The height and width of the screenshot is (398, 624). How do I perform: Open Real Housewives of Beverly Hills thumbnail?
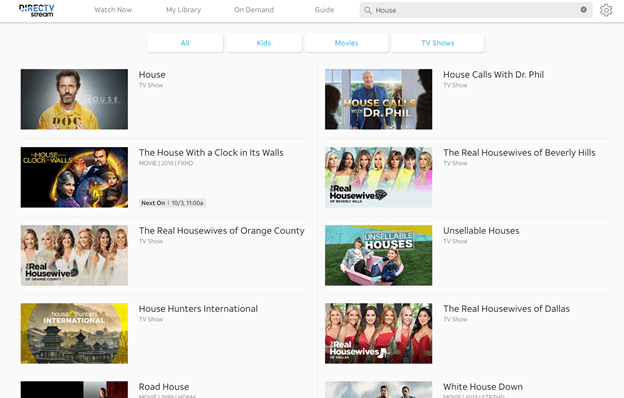pyautogui.click(x=378, y=177)
